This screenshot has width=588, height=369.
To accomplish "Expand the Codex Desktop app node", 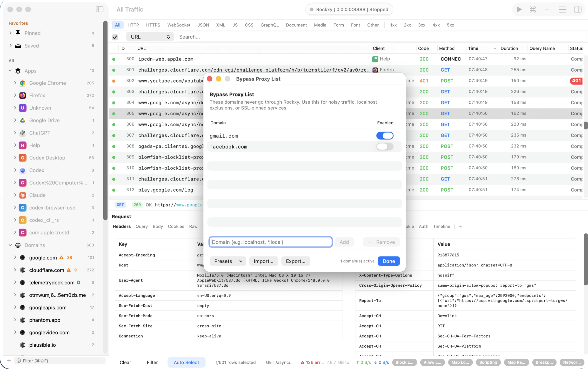I will [15, 157].
